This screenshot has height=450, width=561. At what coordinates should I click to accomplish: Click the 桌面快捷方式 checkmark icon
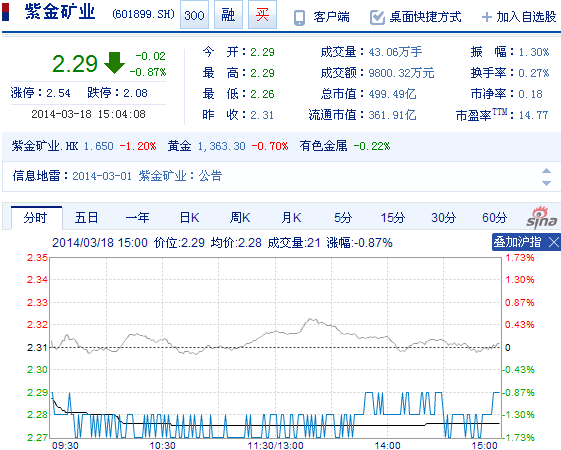377,17
